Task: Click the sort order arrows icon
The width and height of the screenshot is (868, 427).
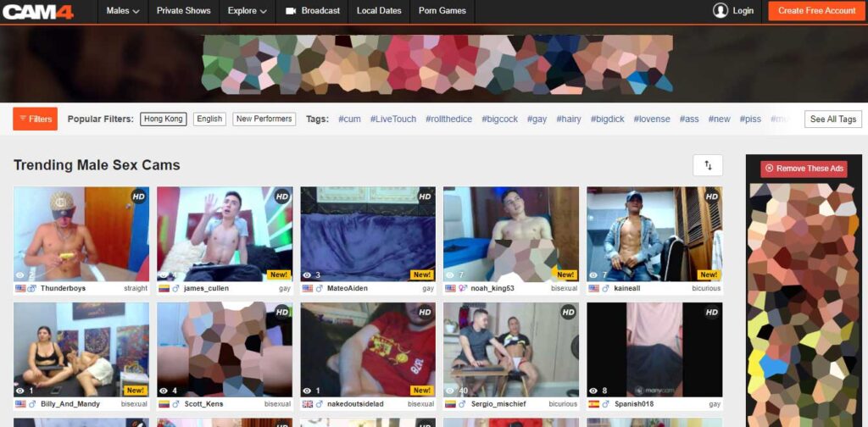Action: pyautogui.click(x=708, y=165)
